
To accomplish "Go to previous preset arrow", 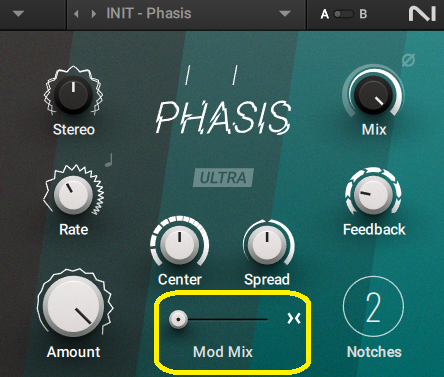I will click(x=76, y=14).
